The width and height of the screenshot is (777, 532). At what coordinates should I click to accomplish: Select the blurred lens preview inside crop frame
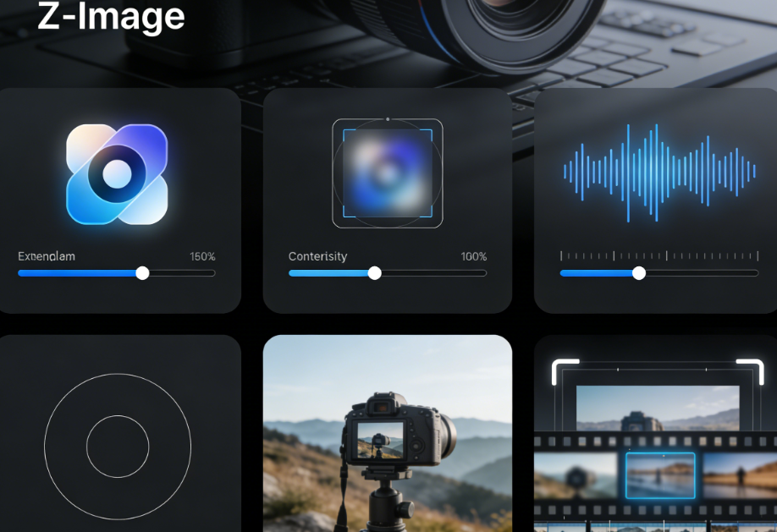pos(387,173)
